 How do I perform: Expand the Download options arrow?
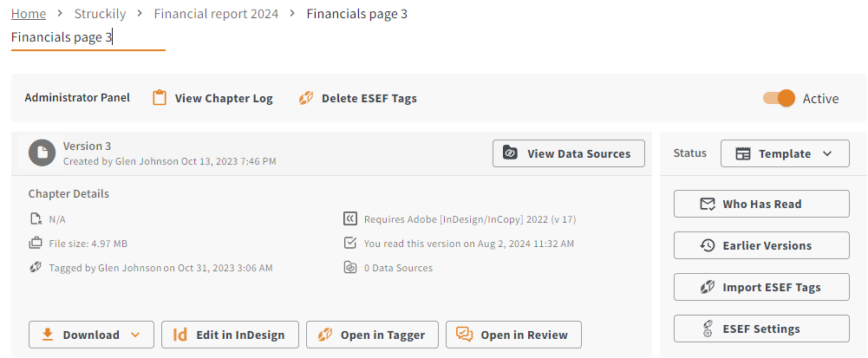click(135, 335)
